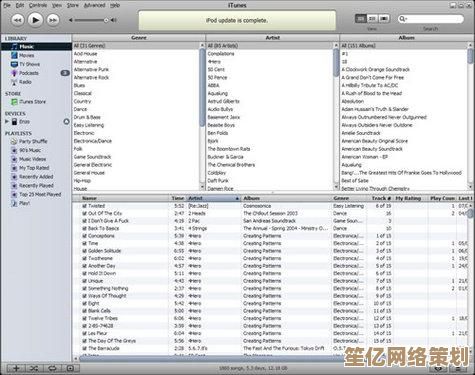The image size is (475, 375).
Task: Click the Genre list scrollbar thumb
Action: [202, 87]
